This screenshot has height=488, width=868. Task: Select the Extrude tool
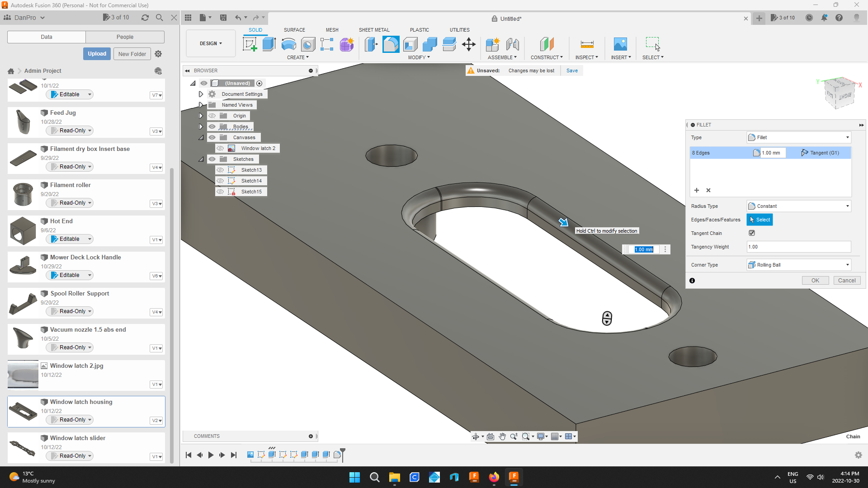pyautogui.click(x=269, y=44)
